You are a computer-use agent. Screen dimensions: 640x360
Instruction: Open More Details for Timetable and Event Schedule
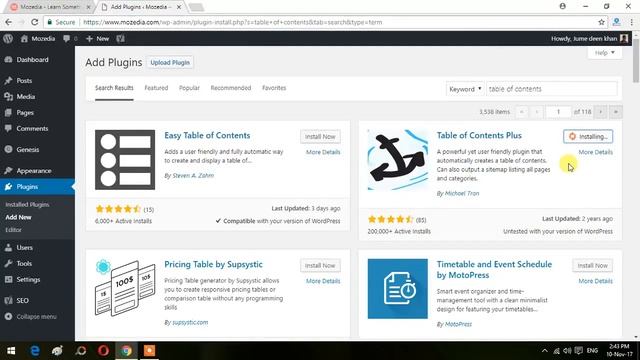(x=596, y=281)
